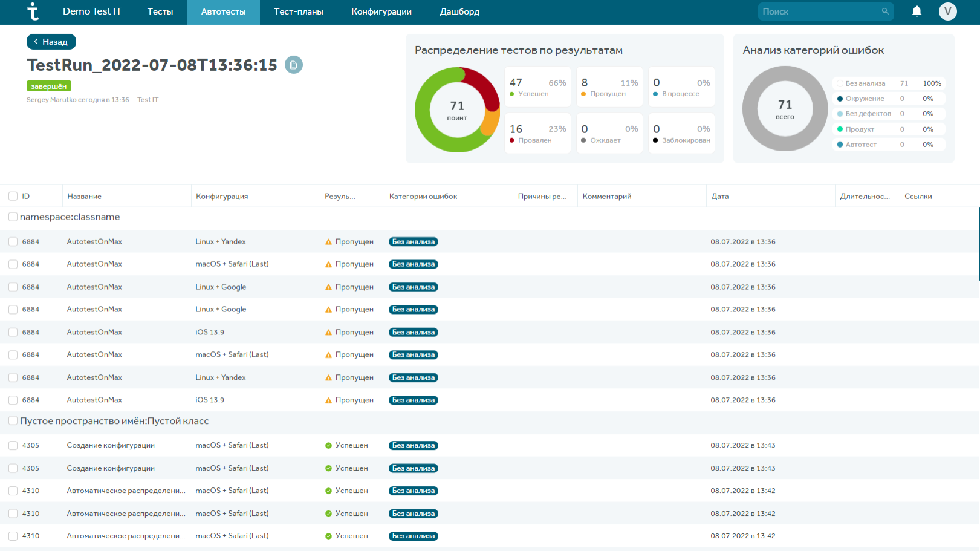
Task: Select second Создание конфигурации row checkbox
Action: tap(13, 468)
